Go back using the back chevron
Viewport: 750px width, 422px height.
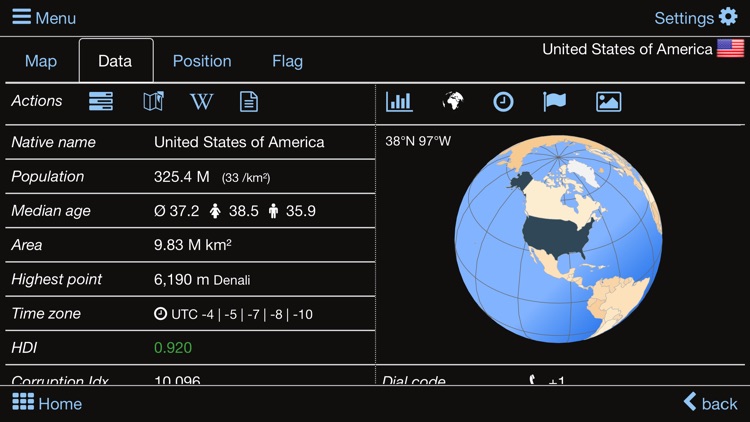pyautogui.click(x=690, y=401)
